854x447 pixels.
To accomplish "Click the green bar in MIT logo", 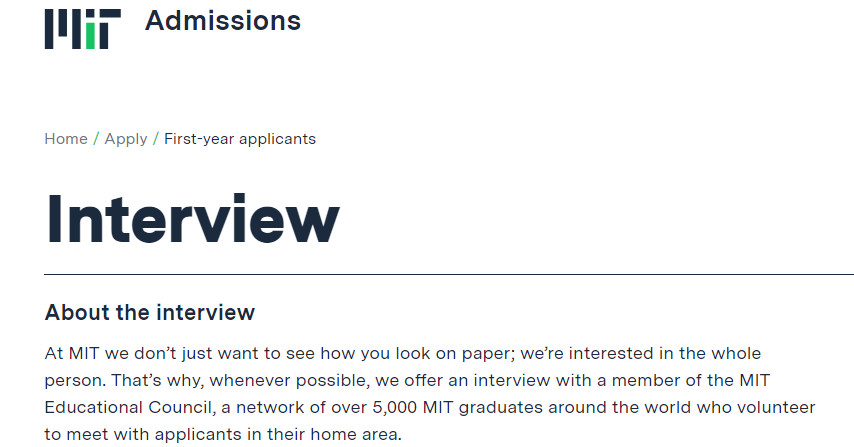I will coord(90,36).
